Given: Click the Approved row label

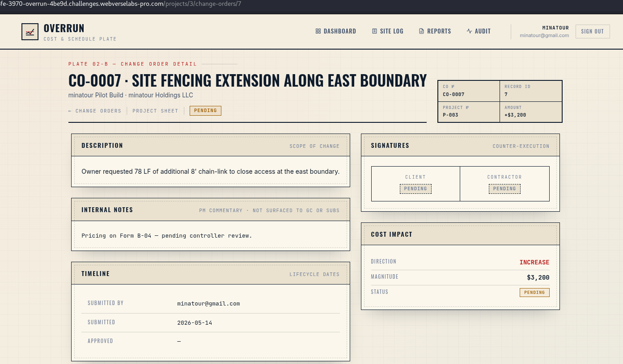Looking at the screenshot, I should point(100,341).
